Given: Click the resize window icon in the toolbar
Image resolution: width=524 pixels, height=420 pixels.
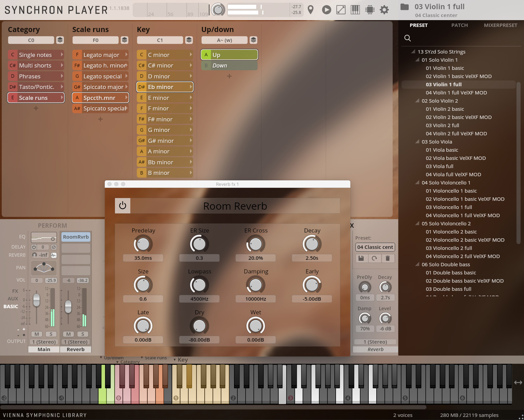Looking at the screenshot, I should (340, 10).
